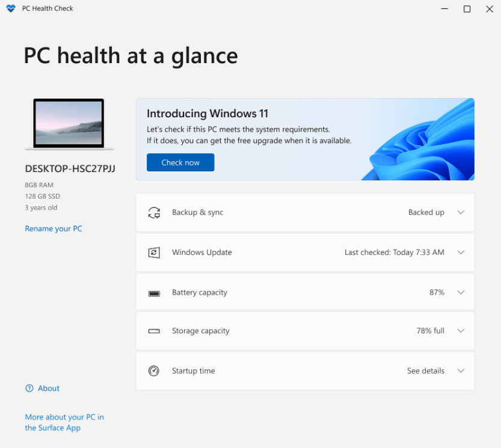Image resolution: width=501 pixels, height=448 pixels.
Task: Close the PC Health Check window
Action: pos(490,9)
